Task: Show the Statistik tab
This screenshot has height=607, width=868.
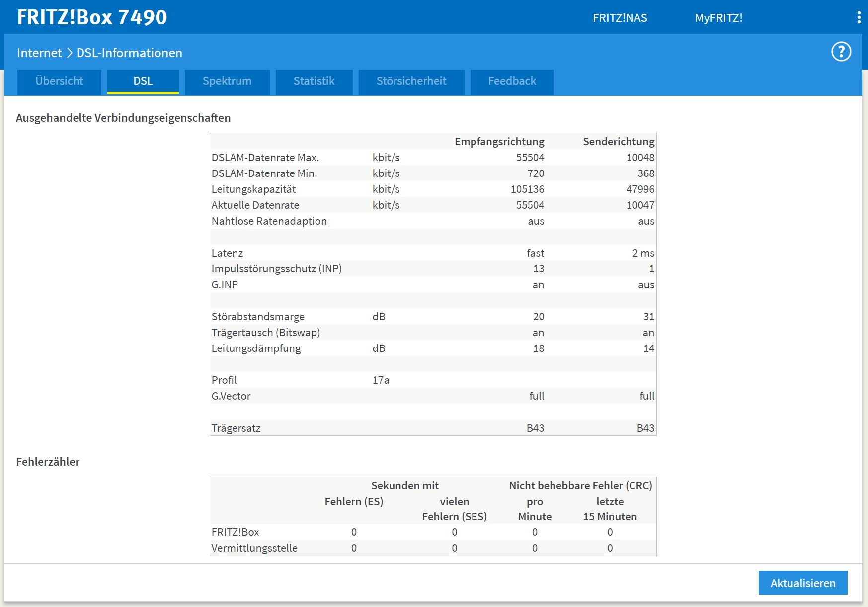Action: (314, 81)
